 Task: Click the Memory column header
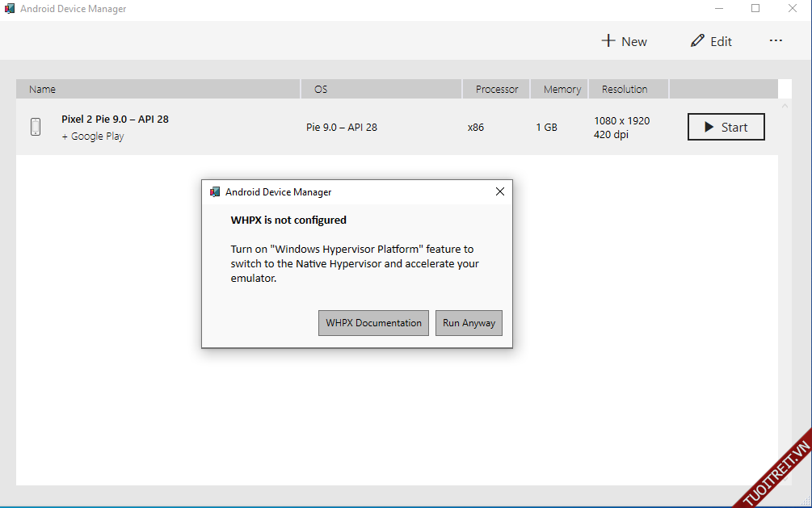pos(562,90)
